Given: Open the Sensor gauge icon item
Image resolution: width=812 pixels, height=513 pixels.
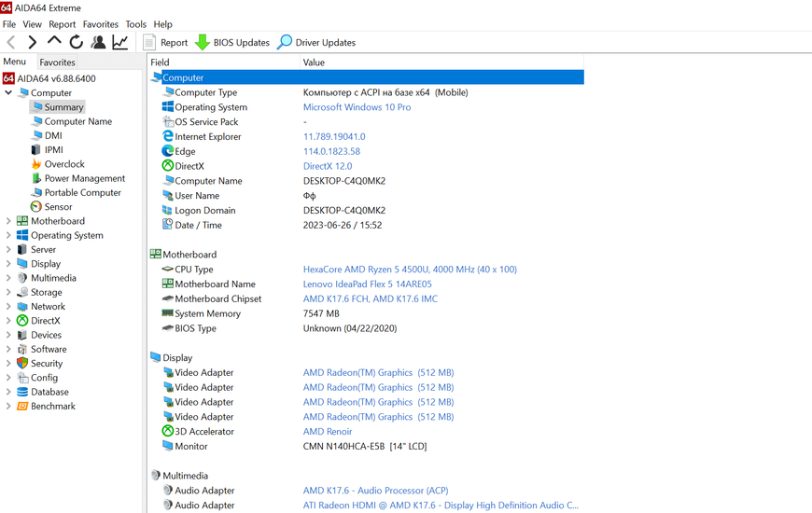Looking at the screenshot, I should pyautogui.click(x=36, y=206).
